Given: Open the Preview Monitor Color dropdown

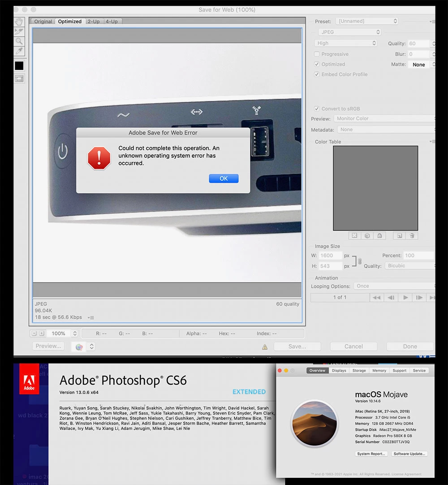Looking at the screenshot, I should [384, 118].
